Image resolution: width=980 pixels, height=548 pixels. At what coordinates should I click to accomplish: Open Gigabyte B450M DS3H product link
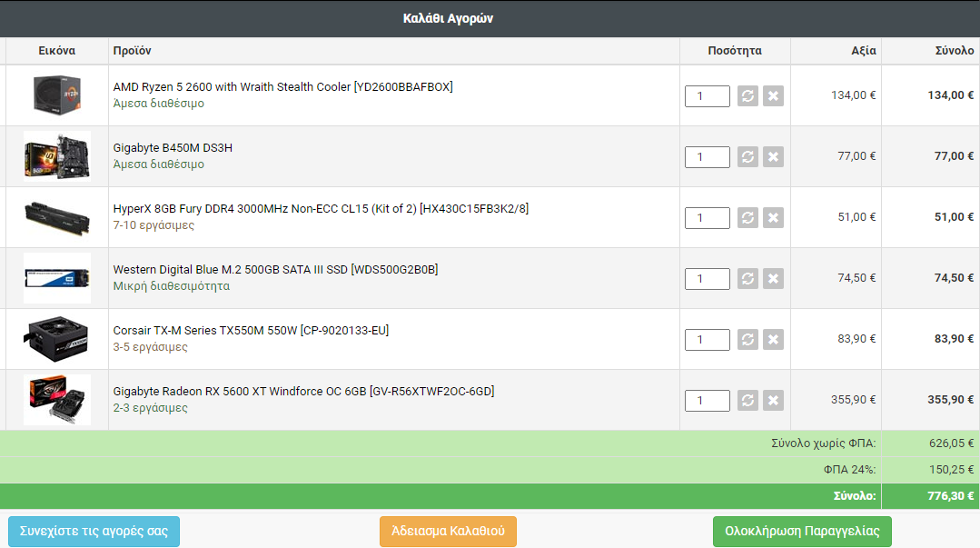[173, 147]
